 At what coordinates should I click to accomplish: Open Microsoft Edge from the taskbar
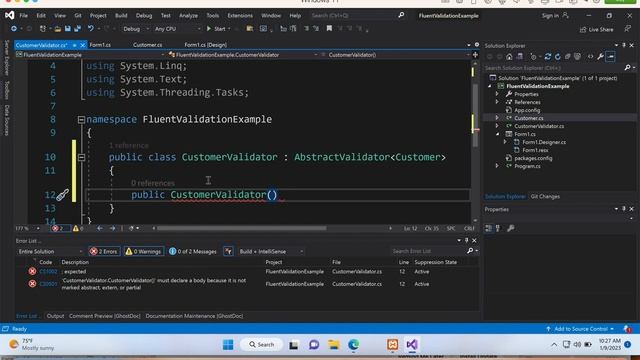(x=353, y=345)
